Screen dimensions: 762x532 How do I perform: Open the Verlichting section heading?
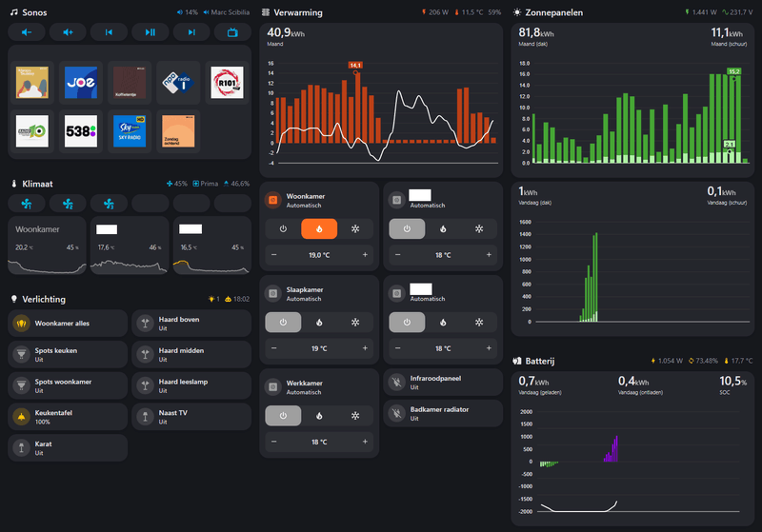pos(38,300)
